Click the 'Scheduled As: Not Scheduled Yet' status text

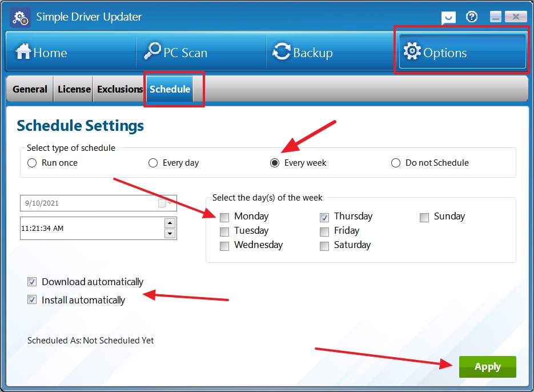tap(91, 340)
